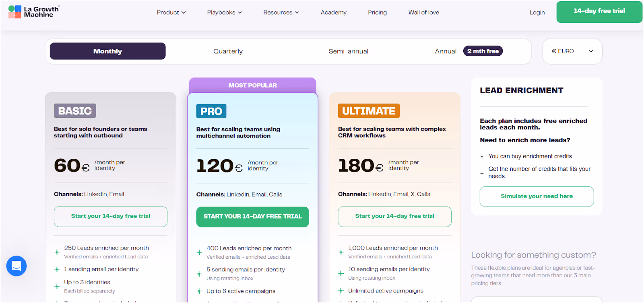Click the 60€ price
This screenshot has width=644, height=303.
(72, 166)
